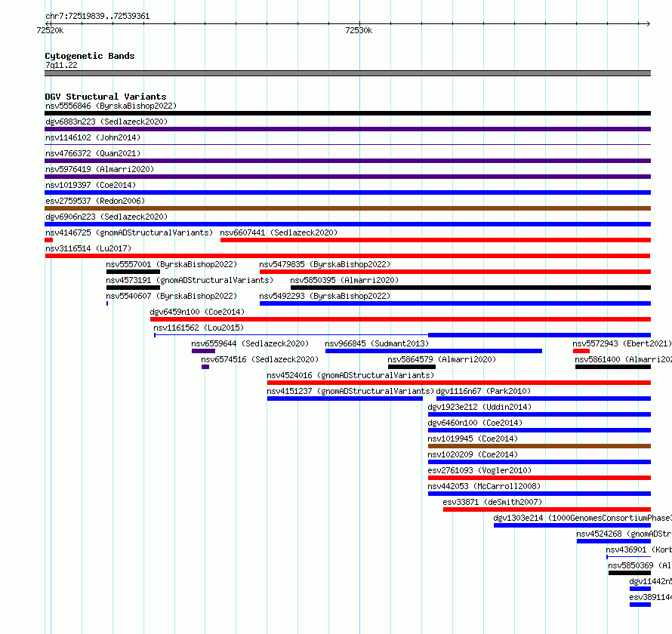The height and width of the screenshot is (634, 672).
Task: Click the Cytogenetic Bands track title
Action: coord(90,56)
